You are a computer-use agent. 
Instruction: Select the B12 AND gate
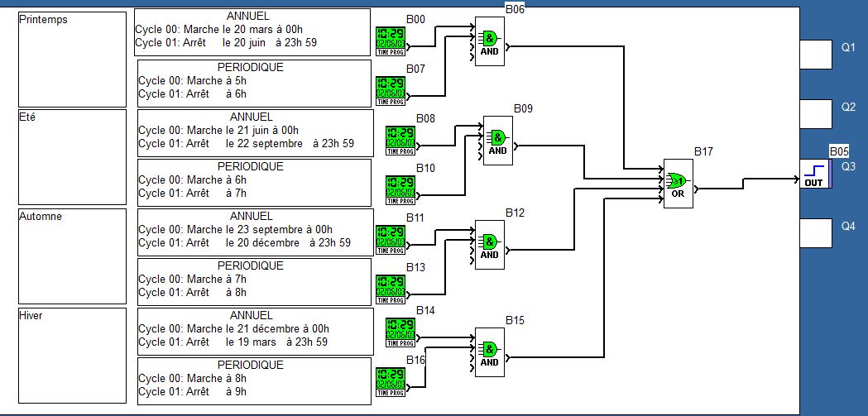490,244
